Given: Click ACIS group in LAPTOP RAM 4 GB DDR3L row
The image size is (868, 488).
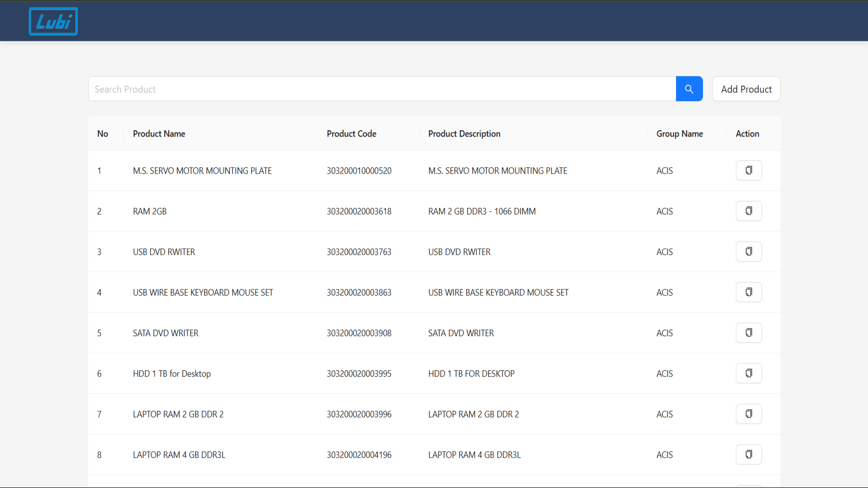Looking at the screenshot, I should tap(664, 455).
